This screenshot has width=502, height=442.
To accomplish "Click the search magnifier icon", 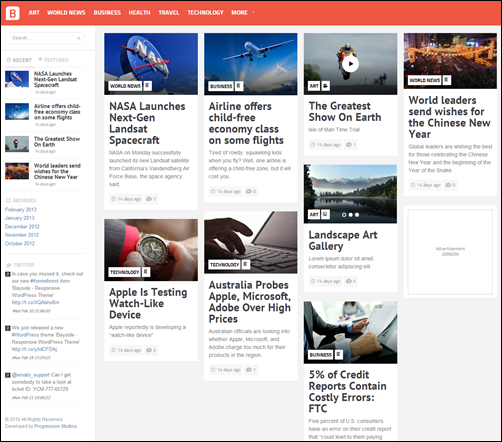I will (79, 38).
